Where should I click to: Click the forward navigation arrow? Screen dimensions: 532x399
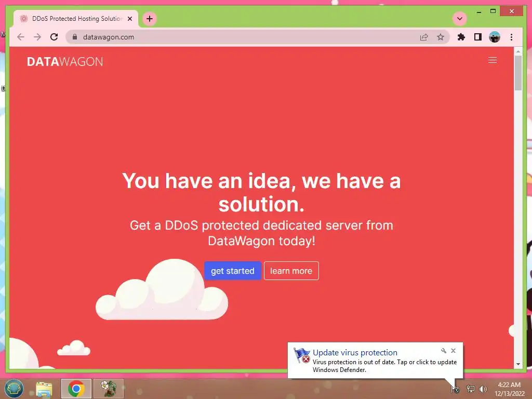37,37
